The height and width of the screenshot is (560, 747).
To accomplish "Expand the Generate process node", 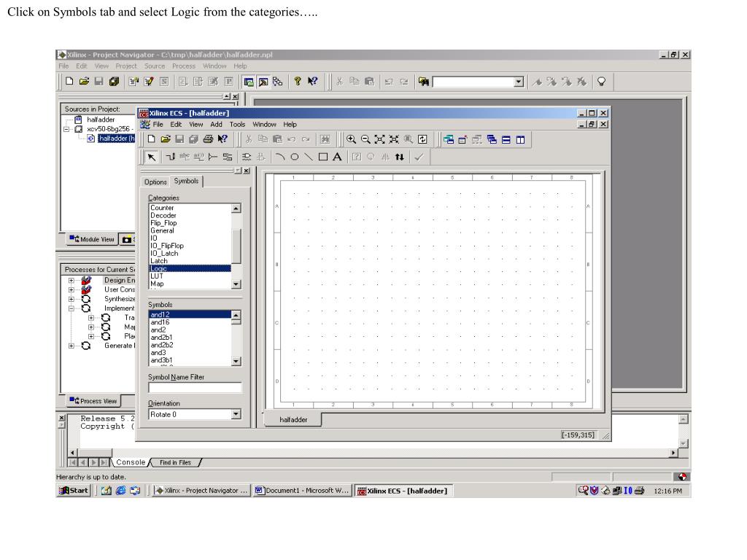I will pyautogui.click(x=71, y=346).
